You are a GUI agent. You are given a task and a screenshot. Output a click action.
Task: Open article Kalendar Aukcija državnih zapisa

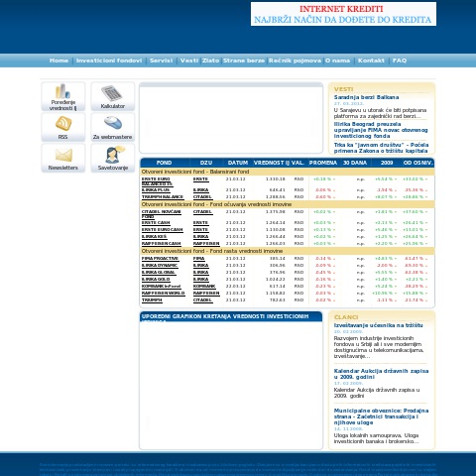click(x=381, y=374)
